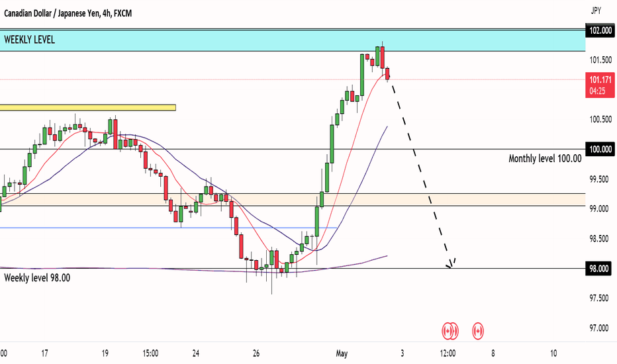The image size is (617, 364).
Task: Click the date label 8 on the time axis
Action: [x=493, y=353]
